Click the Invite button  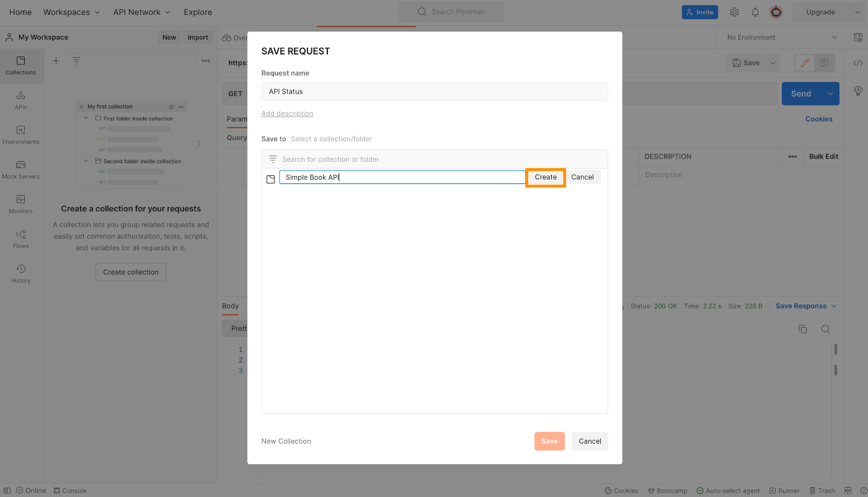(700, 12)
